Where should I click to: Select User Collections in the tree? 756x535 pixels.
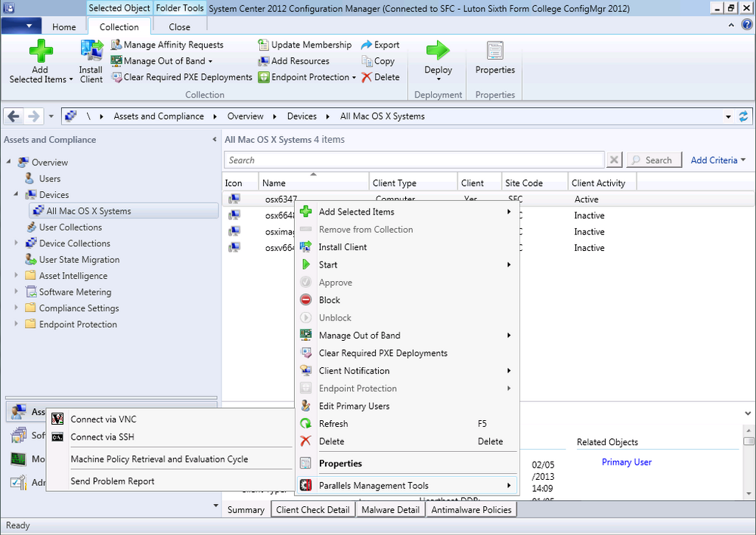tap(70, 227)
